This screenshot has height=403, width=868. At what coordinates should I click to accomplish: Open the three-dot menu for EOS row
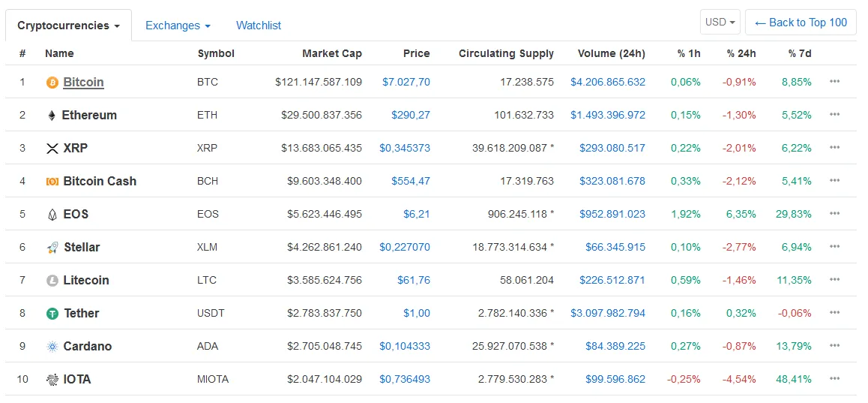[835, 214]
